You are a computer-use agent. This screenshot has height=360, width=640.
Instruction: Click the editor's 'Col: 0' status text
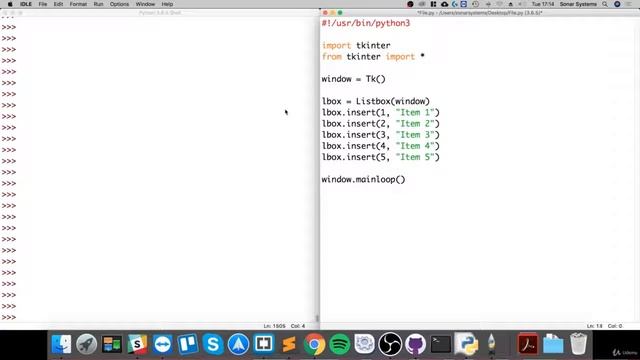pos(615,326)
